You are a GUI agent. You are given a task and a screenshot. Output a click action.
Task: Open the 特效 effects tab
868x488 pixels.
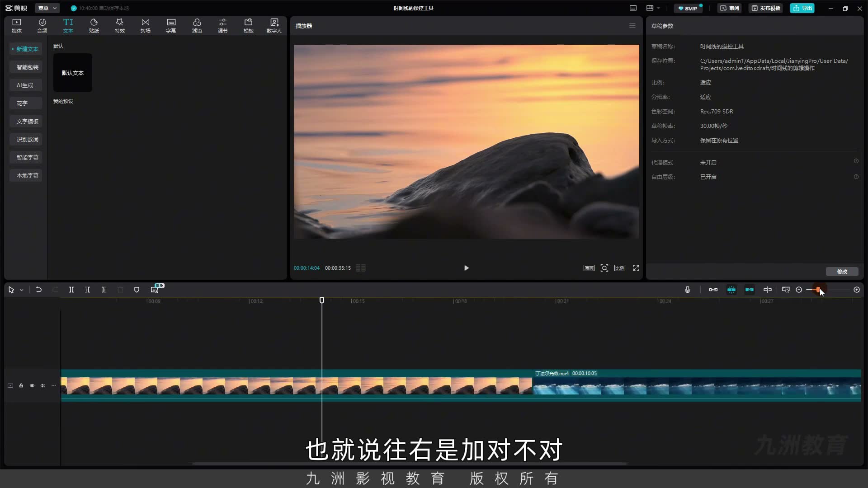coord(120,26)
